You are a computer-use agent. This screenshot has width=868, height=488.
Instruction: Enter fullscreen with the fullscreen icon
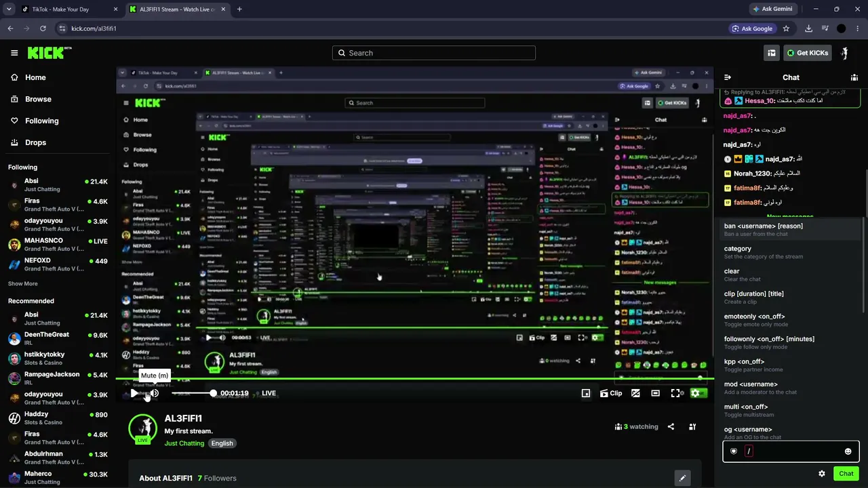pyautogui.click(x=676, y=393)
